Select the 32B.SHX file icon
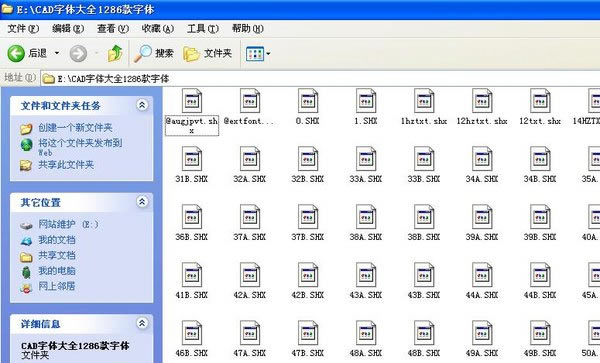The image size is (600, 363). point(308,159)
